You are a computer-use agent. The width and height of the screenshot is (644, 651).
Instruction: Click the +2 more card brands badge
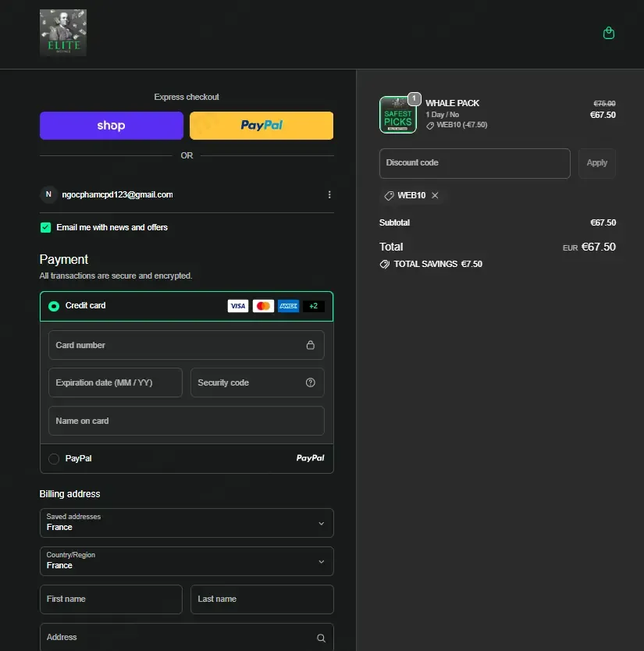point(314,306)
